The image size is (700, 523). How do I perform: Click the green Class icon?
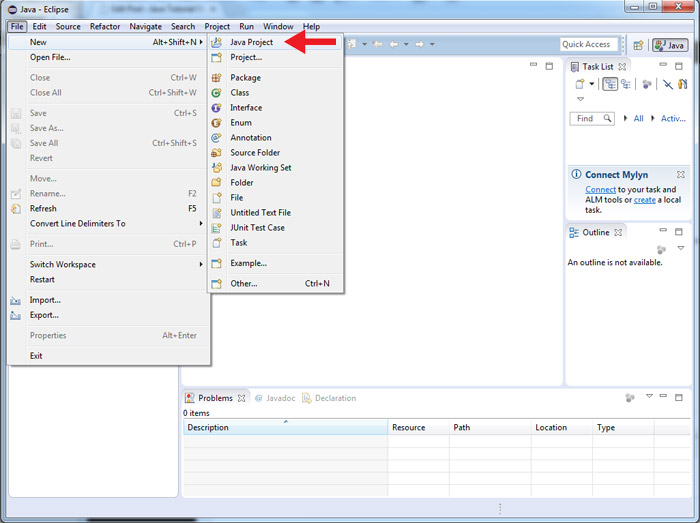click(217, 93)
